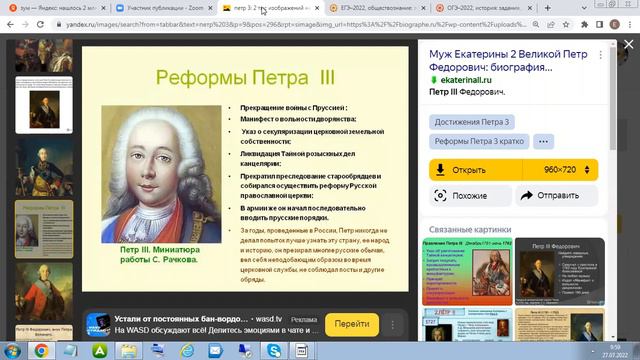Open the mail envelope app in taskbar
The image size is (640, 360).
[216, 351]
